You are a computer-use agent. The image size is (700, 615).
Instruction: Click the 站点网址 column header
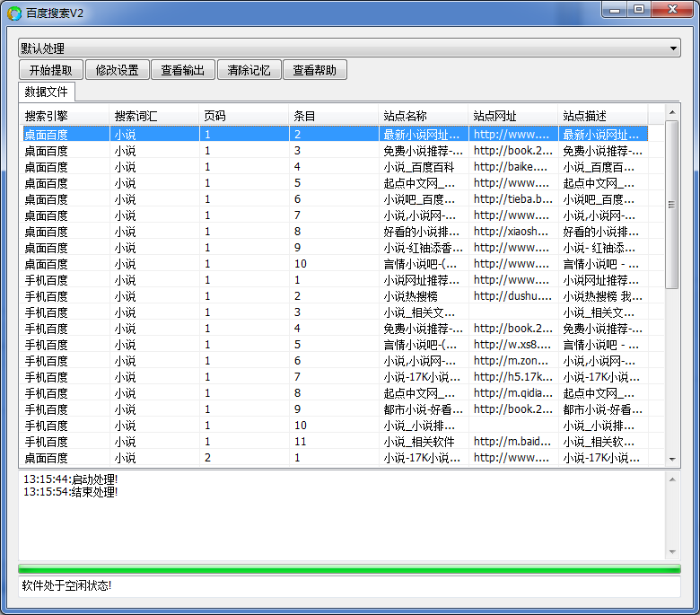coord(512,116)
